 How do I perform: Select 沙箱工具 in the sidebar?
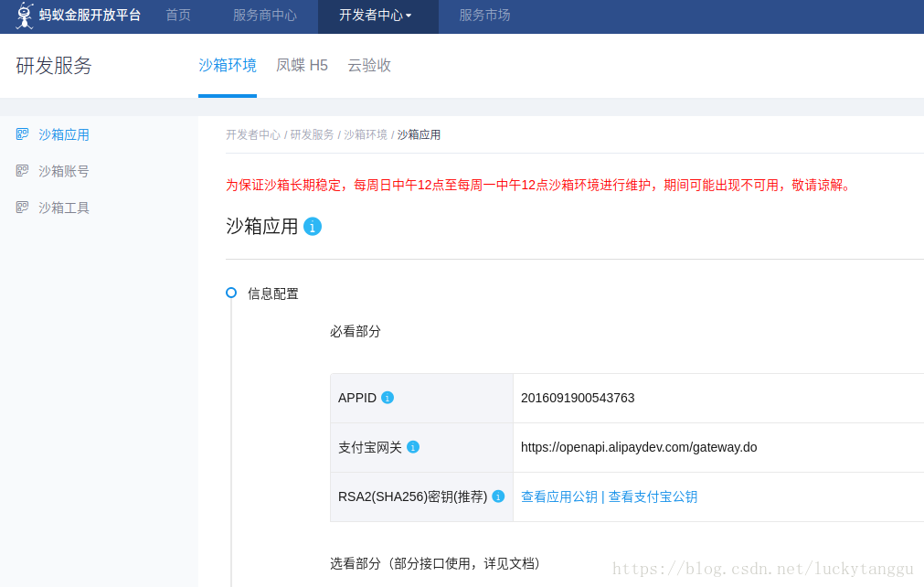coord(64,208)
